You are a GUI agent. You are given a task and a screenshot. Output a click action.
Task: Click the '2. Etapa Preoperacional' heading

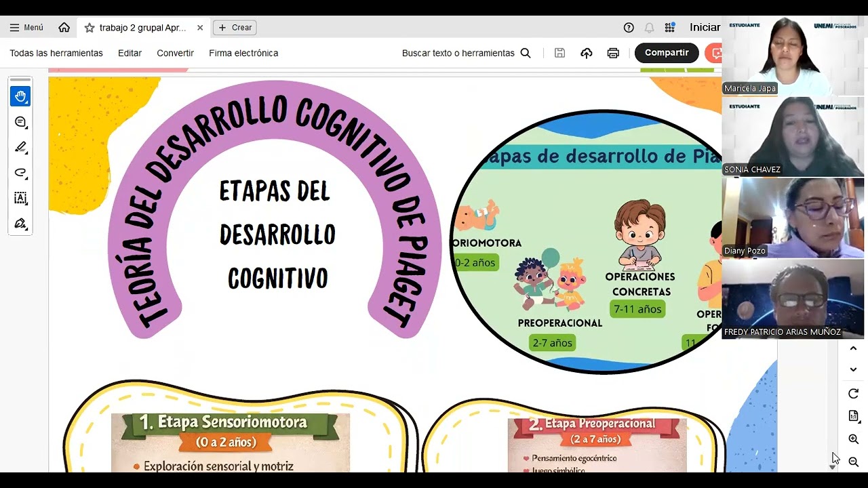pos(592,424)
